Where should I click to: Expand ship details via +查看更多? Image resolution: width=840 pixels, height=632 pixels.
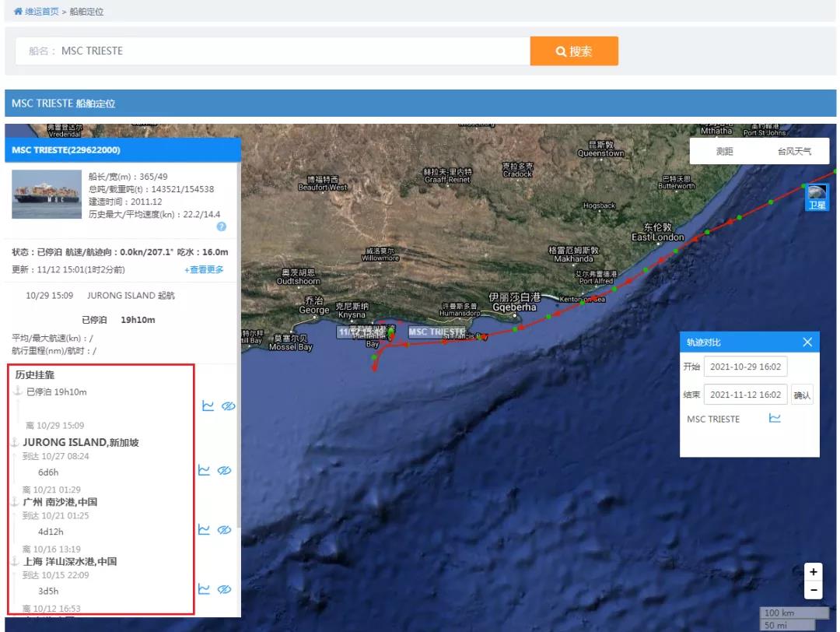(204, 269)
